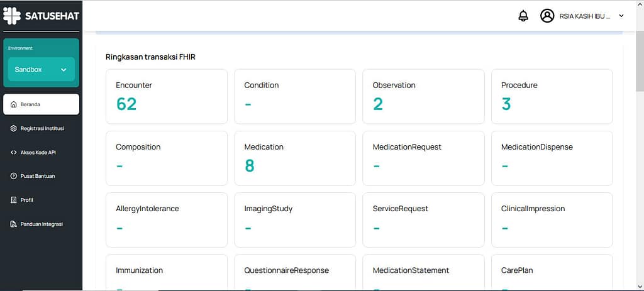The height and width of the screenshot is (291, 644).
Task: Click the Pusat Bantuan help icon
Action: pyautogui.click(x=14, y=176)
